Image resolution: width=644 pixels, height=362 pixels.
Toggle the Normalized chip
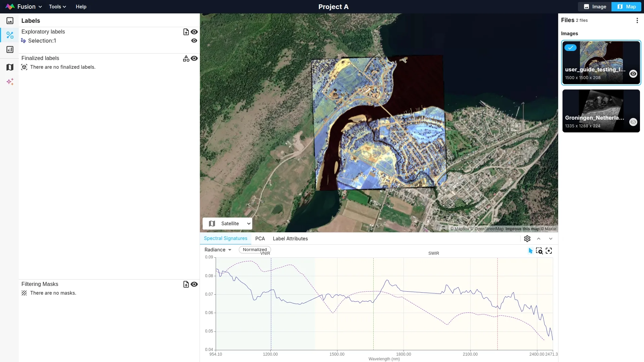255,250
